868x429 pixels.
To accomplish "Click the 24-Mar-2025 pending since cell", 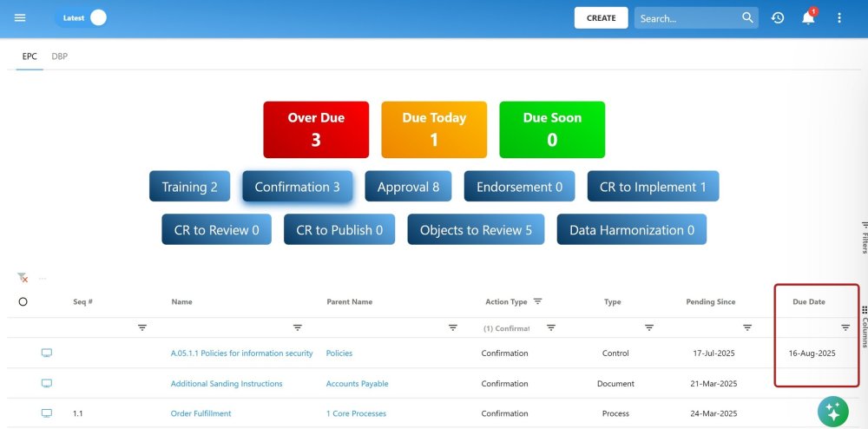I will [714, 413].
